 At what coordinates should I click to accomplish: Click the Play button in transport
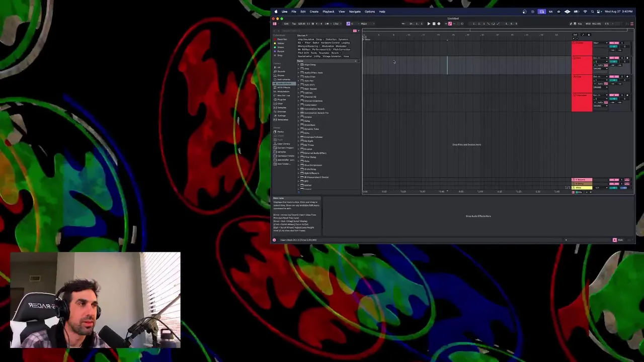(429, 24)
